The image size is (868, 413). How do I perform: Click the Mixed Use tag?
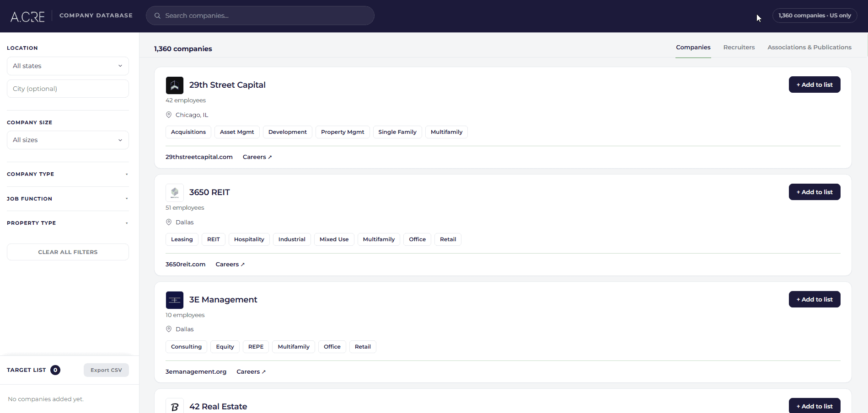[x=334, y=239]
